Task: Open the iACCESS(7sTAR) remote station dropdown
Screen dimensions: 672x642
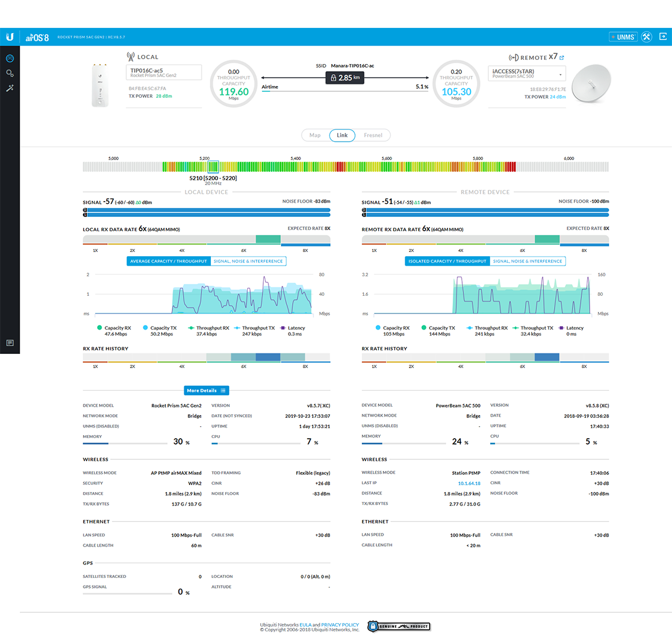Action: click(527, 74)
